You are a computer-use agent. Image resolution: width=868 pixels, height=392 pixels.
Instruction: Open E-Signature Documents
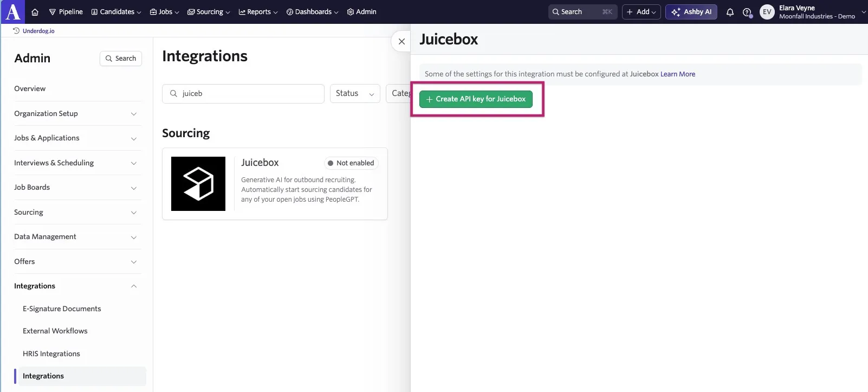tap(62, 309)
